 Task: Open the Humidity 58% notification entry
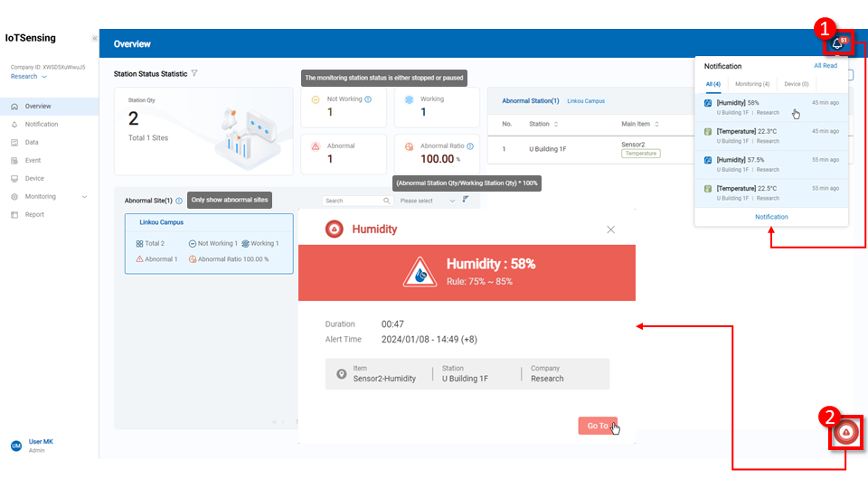click(x=770, y=107)
